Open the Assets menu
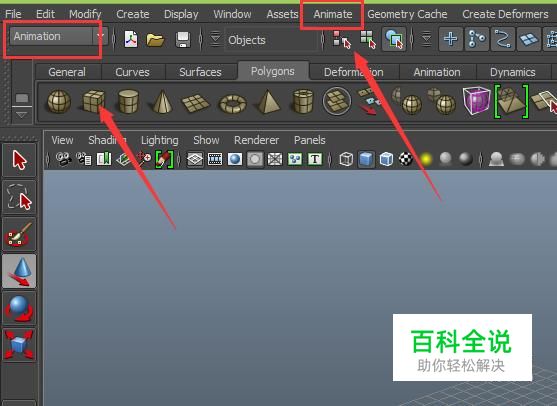The width and height of the screenshot is (557, 406). pos(282,14)
